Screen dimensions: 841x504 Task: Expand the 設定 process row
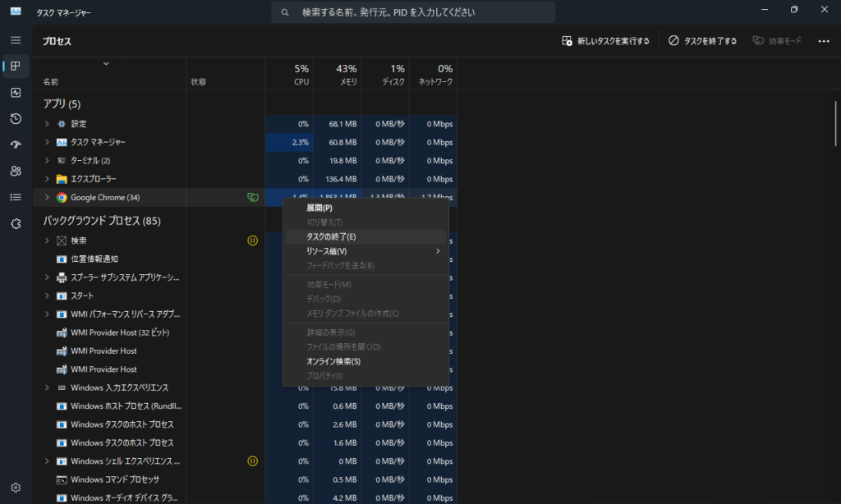pyautogui.click(x=47, y=124)
